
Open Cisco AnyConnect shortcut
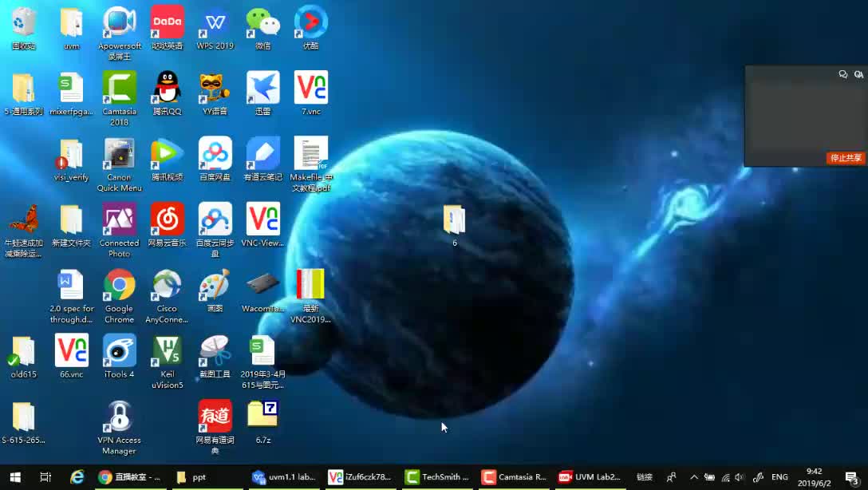168,295
